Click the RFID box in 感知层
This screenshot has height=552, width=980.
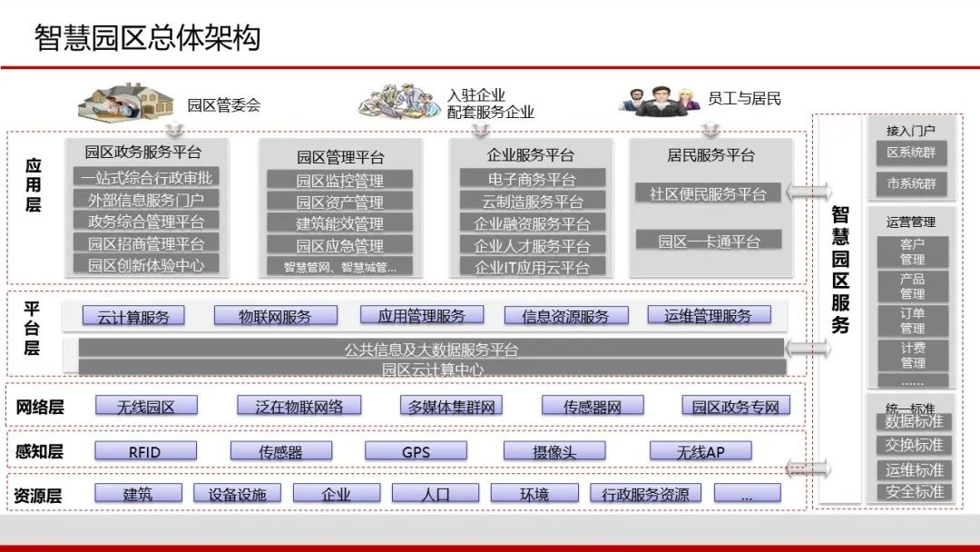point(145,450)
